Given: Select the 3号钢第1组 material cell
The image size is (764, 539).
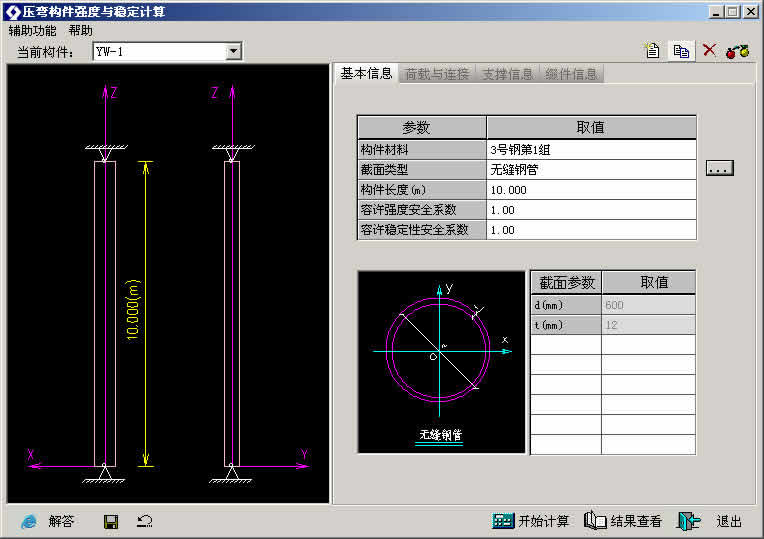Looking at the screenshot, I should pos(591,150).
